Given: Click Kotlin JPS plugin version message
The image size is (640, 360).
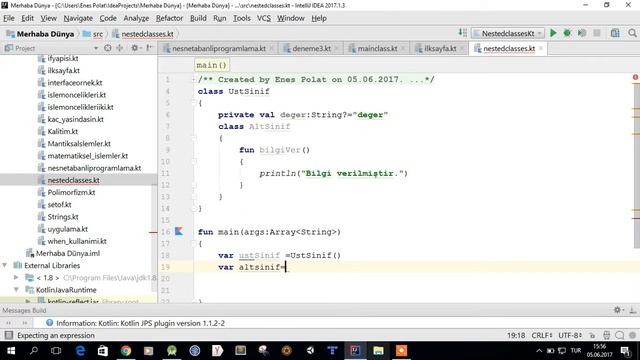Looking at the screenshot, I should tap(140, 323).
